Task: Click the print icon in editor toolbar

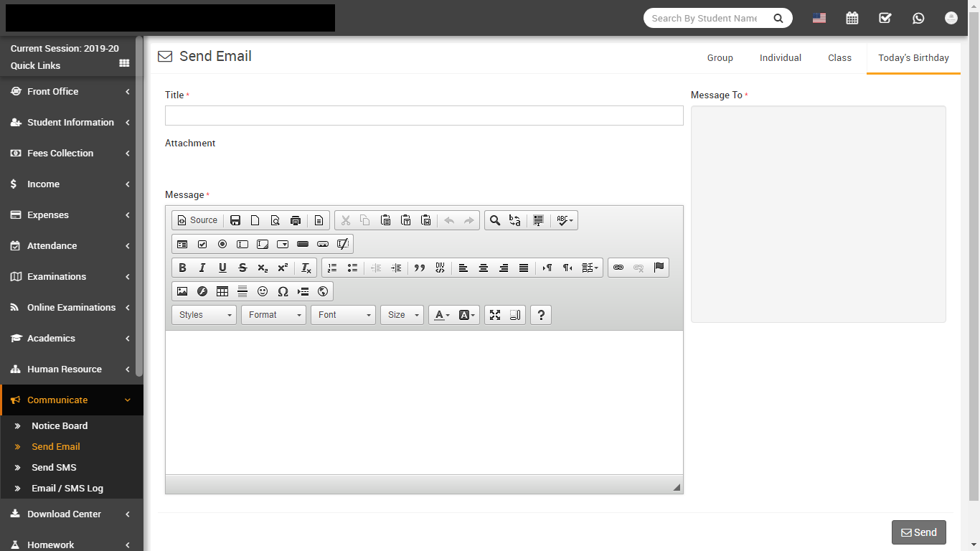Action: click(295, 220)
